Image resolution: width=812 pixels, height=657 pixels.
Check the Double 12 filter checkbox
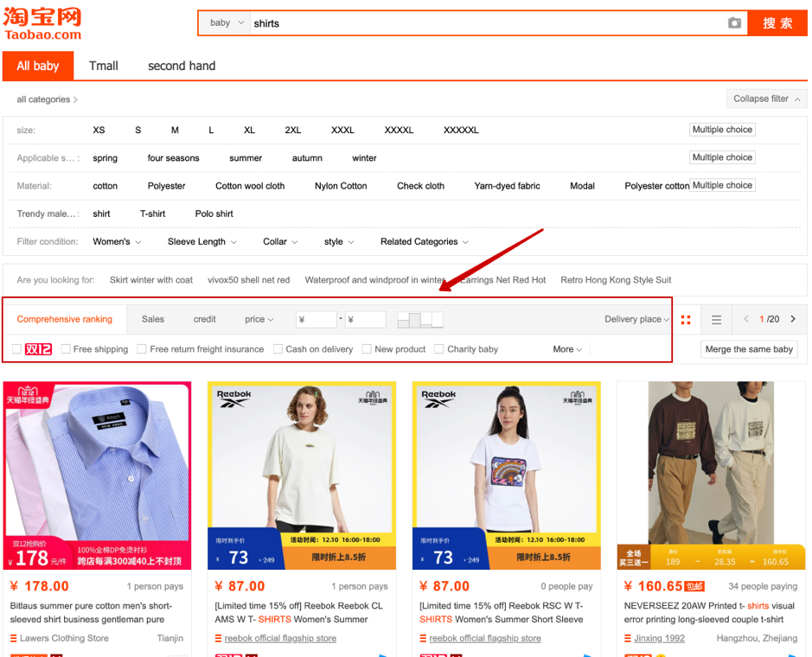point(16,349)
